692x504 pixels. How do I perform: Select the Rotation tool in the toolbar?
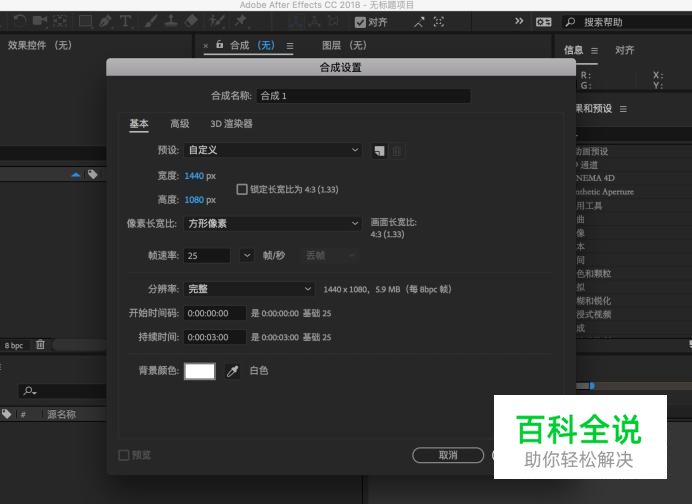pos(19,21)
